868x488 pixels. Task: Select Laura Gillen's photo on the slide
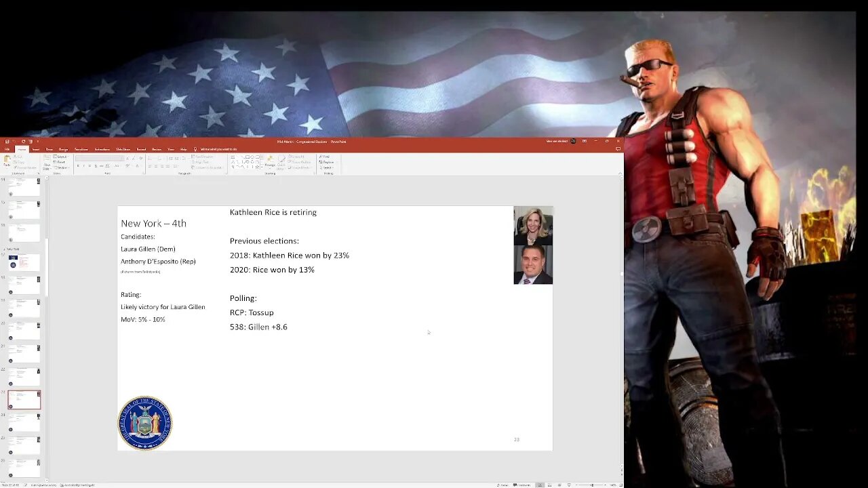533,226
